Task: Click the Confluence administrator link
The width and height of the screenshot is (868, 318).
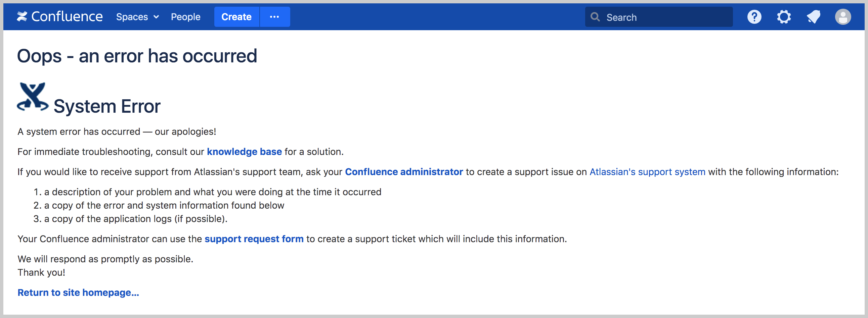Action: 404,172
